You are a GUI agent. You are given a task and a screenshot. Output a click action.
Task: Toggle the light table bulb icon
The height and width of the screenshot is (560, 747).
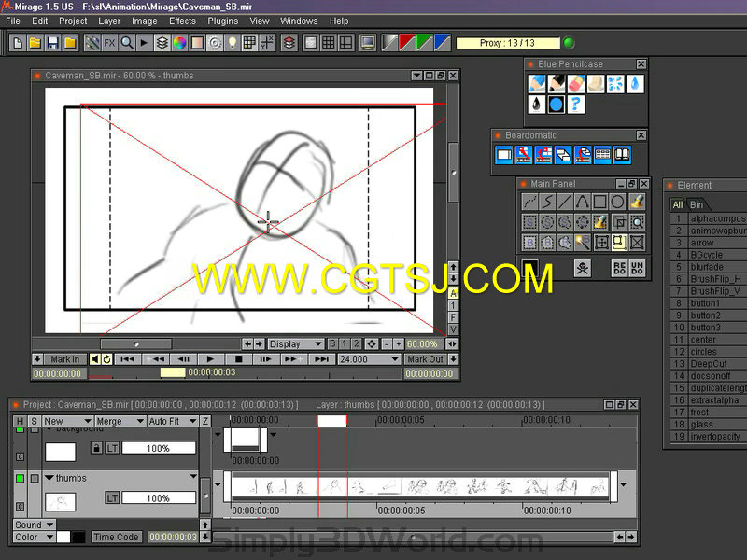[232, 43]
